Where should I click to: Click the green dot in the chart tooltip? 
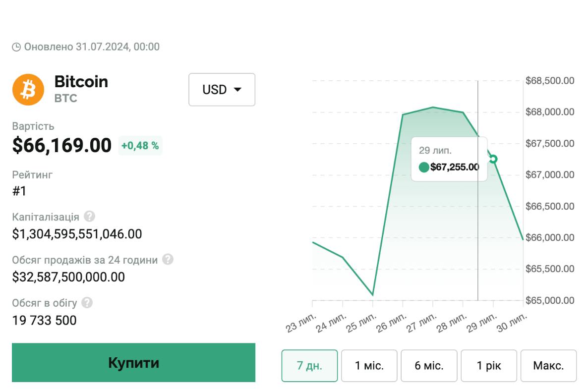(x=424, y=167)
